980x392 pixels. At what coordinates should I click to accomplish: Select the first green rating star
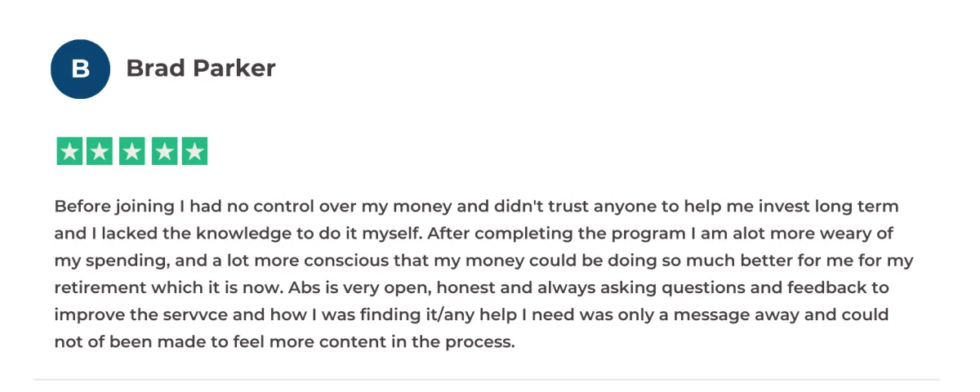click(x=69, y=151)
